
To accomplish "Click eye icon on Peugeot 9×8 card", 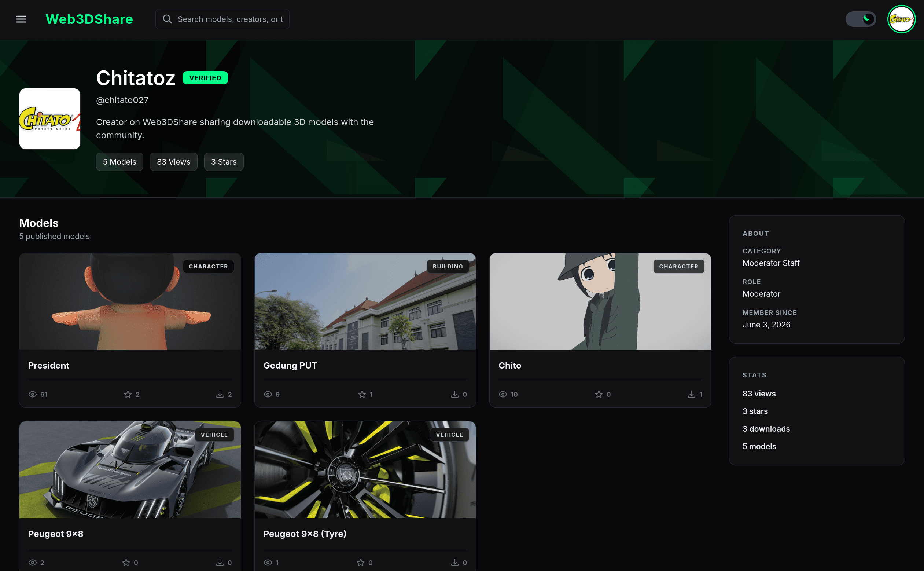I will click(x=33, y=563).
